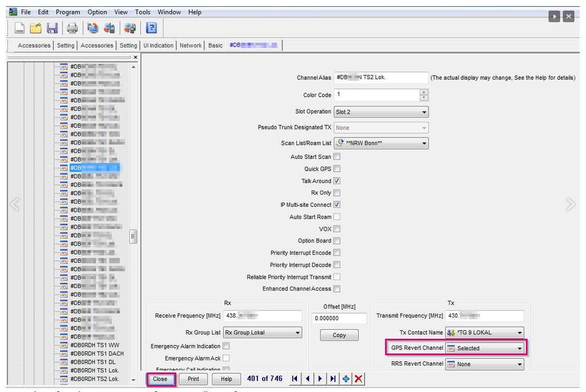
Task: Close the tree panel with small x
Action: 135,57
